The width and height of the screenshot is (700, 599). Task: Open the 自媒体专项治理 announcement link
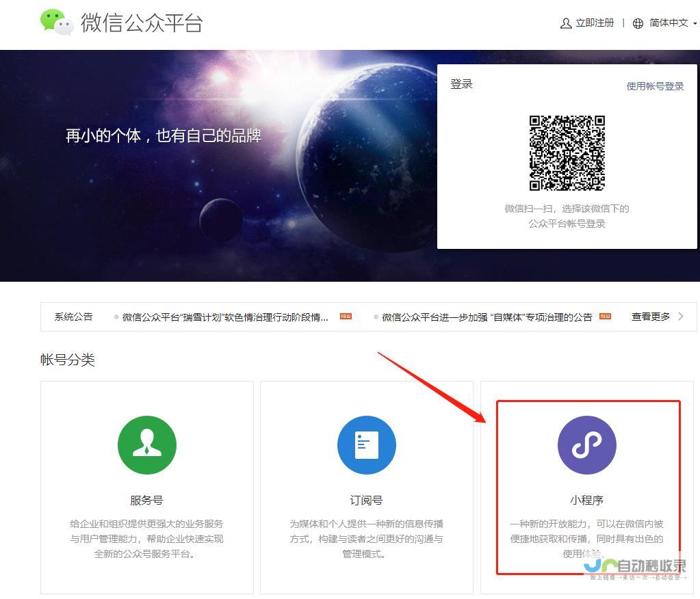point(487,317)
